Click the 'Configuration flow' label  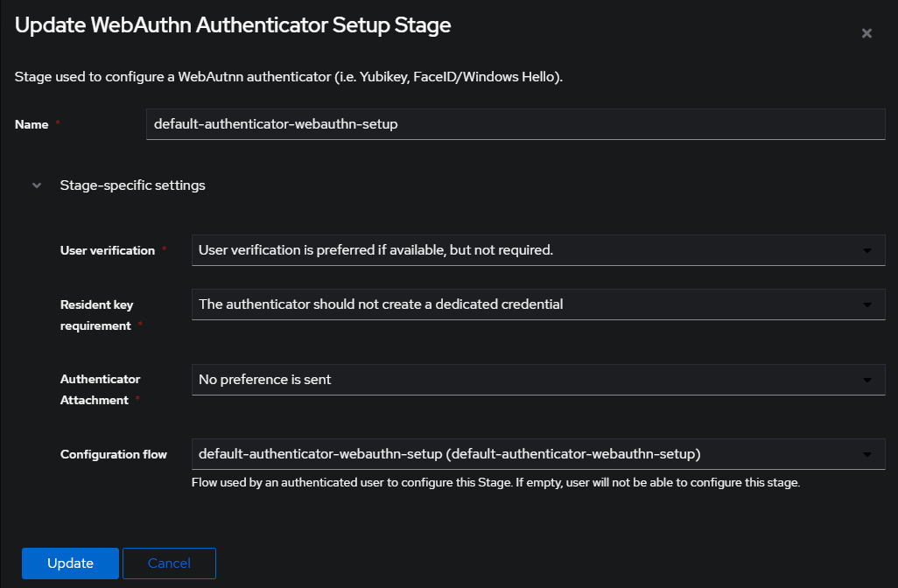pyautogui.click(x=114, y=454)
